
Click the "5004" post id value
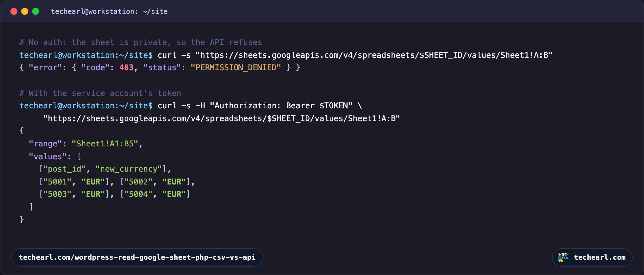coord(138,194)
